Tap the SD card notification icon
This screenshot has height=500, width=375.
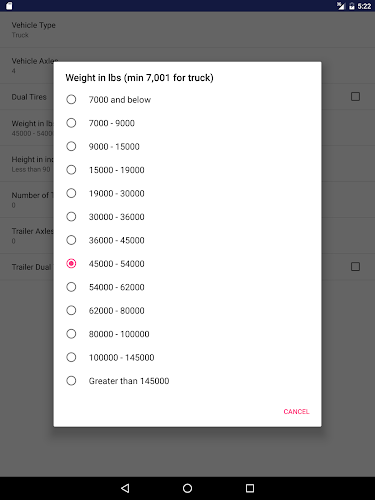[9, 6]
